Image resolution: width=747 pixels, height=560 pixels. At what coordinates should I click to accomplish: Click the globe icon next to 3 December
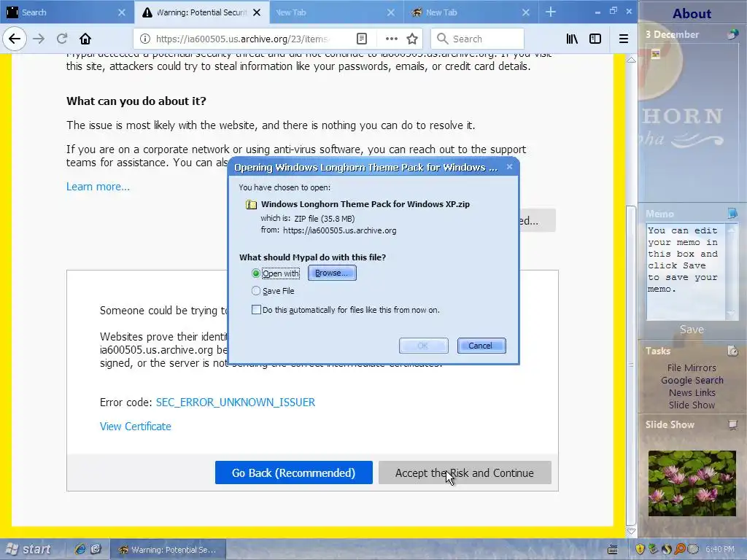tap(732, 34)
